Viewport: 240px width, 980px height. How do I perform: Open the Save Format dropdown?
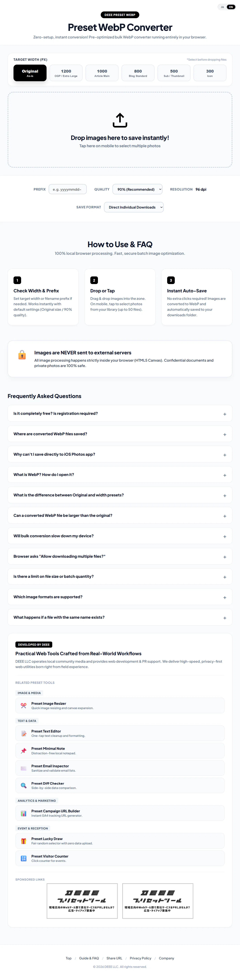click(x=134, y=207)
